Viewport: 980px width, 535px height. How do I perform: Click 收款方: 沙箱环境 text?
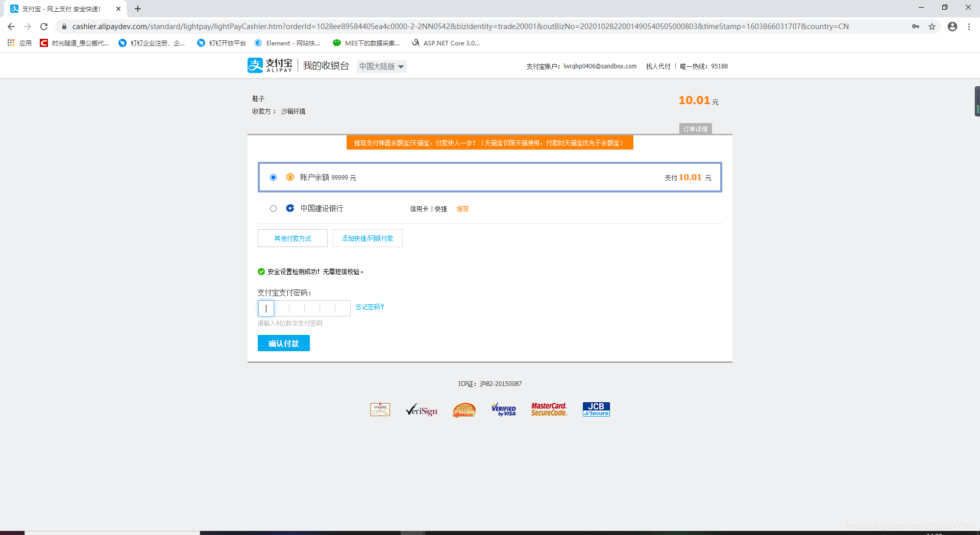tap(279, 111)
